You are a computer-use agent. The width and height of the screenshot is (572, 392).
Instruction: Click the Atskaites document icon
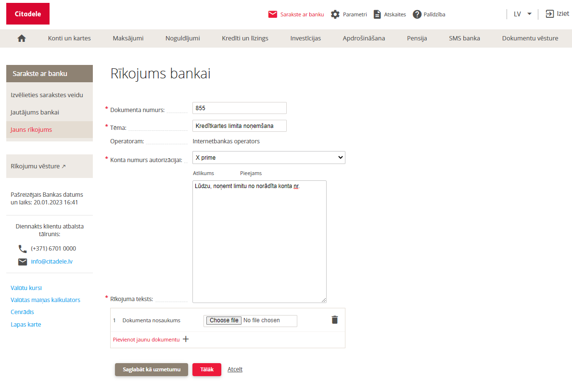point(377,14)
